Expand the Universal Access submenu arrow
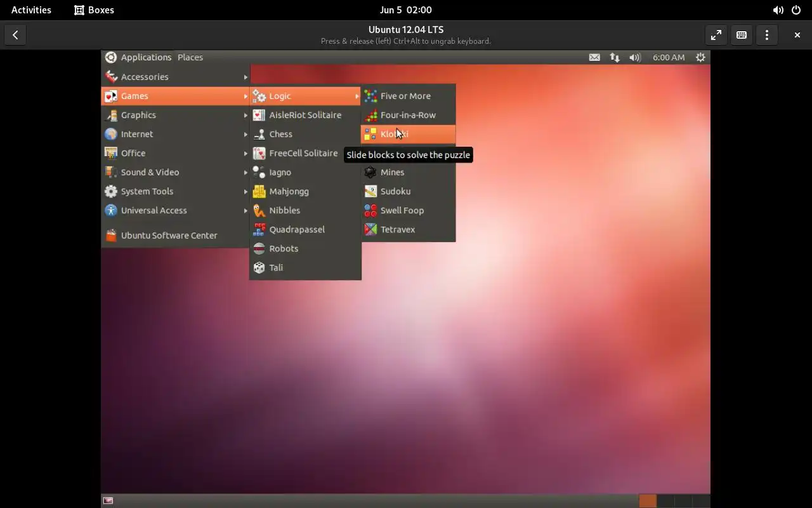This screenshot has height=508, width=812. point(246,210)
